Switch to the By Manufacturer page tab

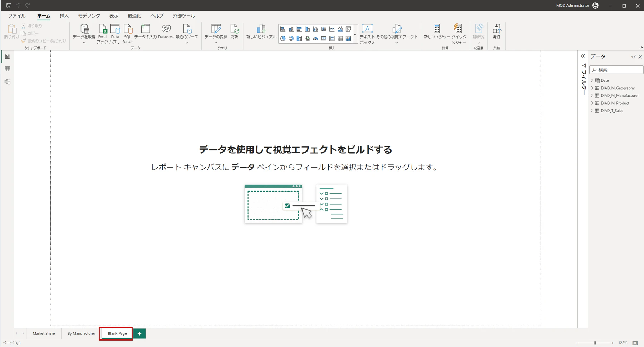tap(81, 333)
